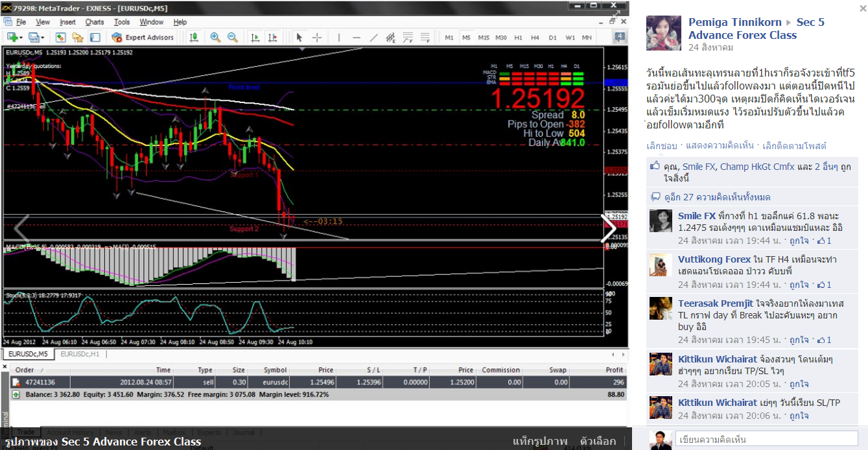
Task: Click the แท็กรูปภาพ tag photo button
Action: point(540,442)
